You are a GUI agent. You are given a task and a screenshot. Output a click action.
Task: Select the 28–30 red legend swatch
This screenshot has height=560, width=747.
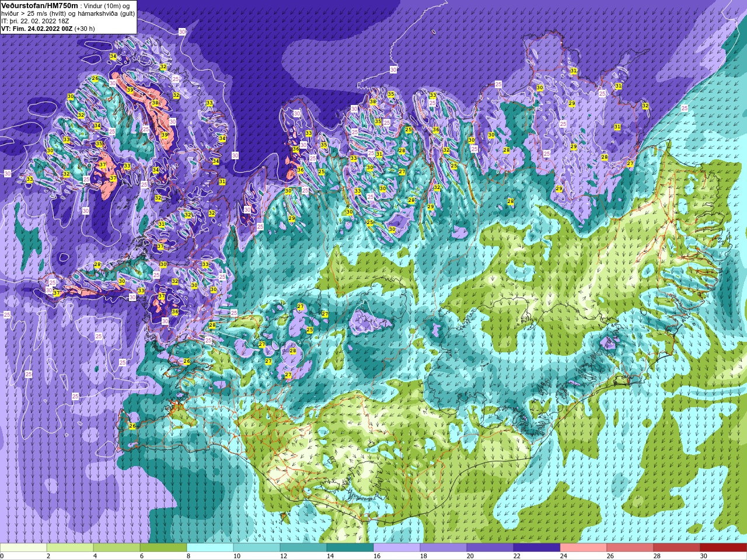tap(677, 548)
